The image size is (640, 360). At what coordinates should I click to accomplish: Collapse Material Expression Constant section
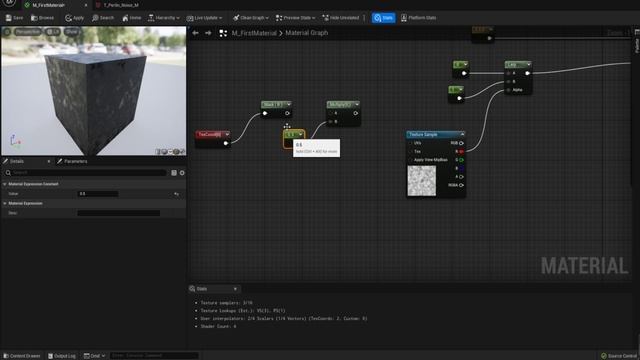(x=4, y=184)
